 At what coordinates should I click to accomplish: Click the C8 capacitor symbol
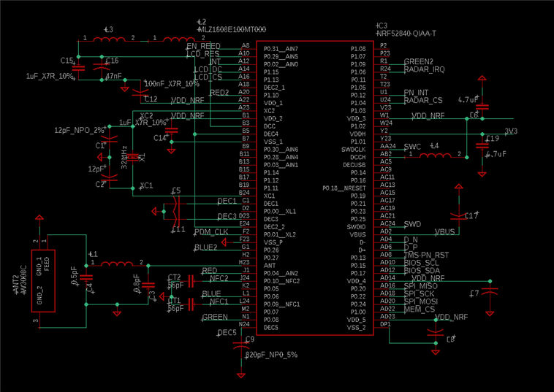pyautogui.click(x=436, y=331)
